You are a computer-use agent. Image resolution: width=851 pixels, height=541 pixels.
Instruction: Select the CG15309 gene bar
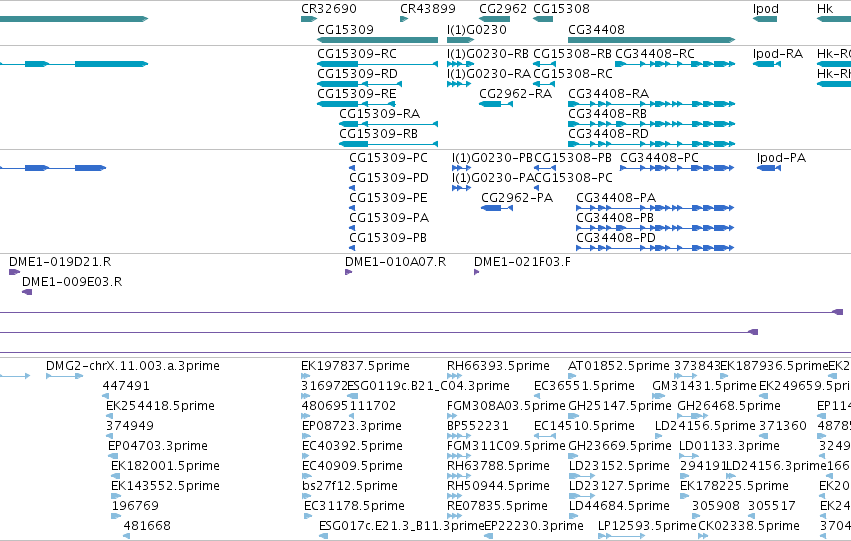tap(377, 40)
